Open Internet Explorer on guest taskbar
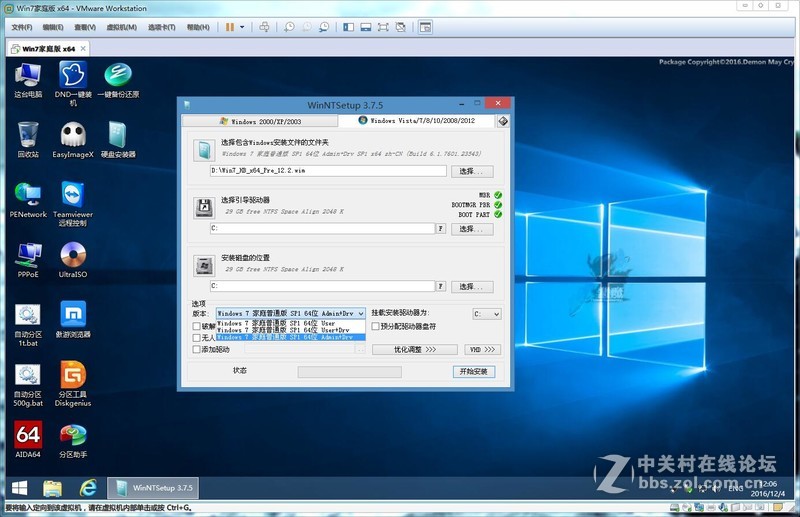800x517 pixels. click(x=88, y=488)
